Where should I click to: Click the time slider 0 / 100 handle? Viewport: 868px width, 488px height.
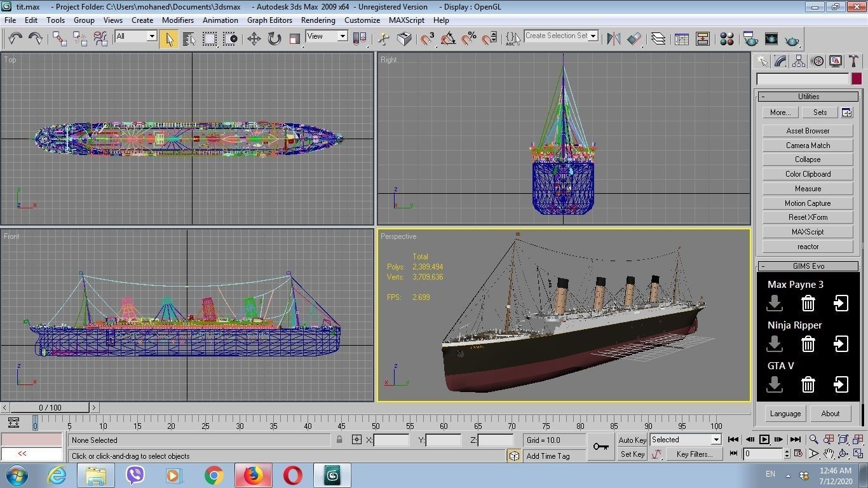(50, 408)
